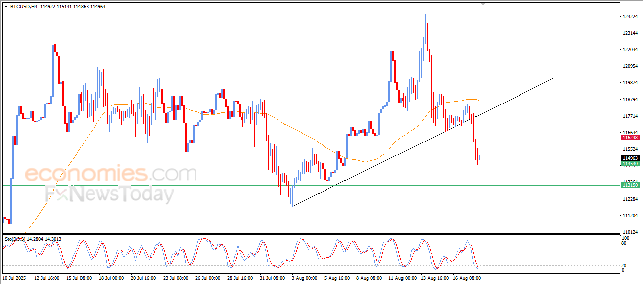Click the 119874 price scale value
This screenshot has width=644, height=285.
631,83
